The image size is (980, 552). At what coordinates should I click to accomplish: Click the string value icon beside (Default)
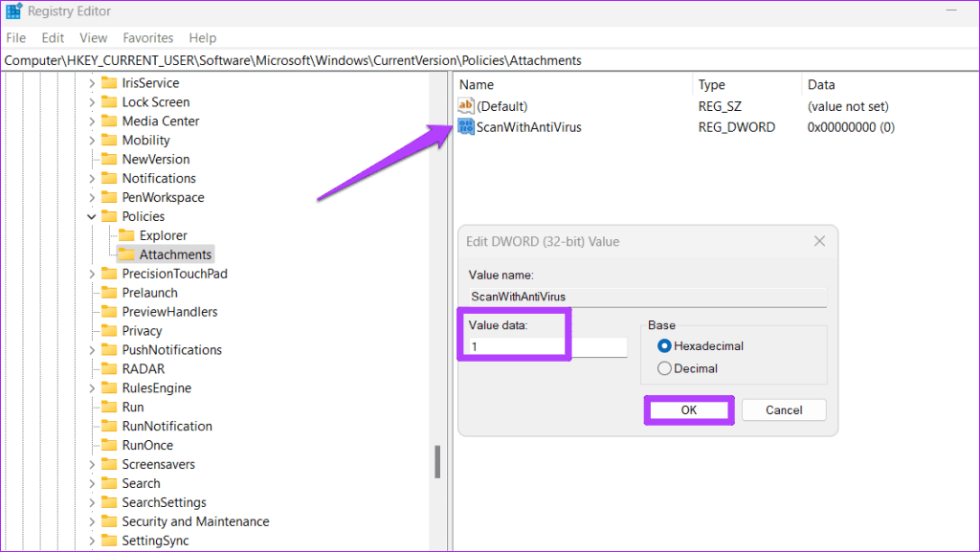tap(466, 105)
